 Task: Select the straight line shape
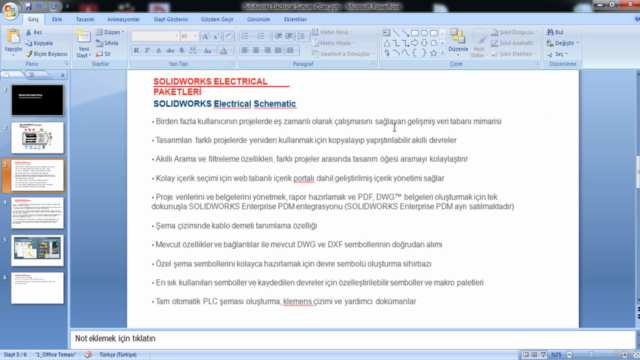tap(396, 33)
